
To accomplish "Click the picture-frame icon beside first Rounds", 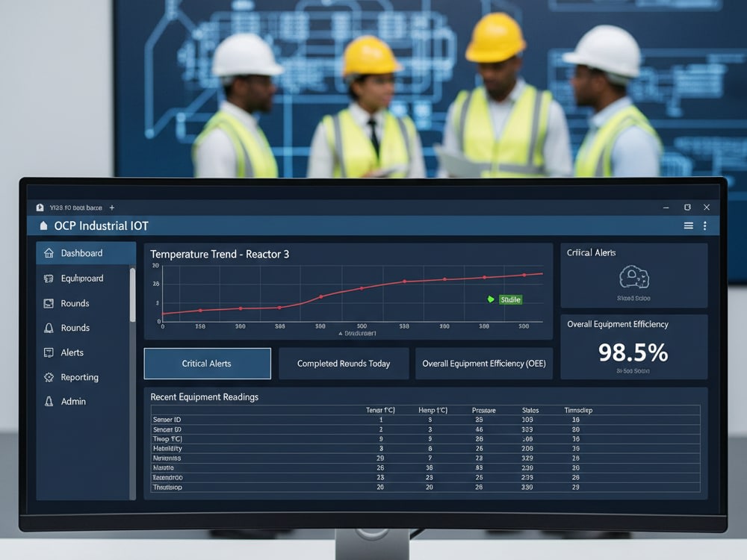I will [49, 303].
